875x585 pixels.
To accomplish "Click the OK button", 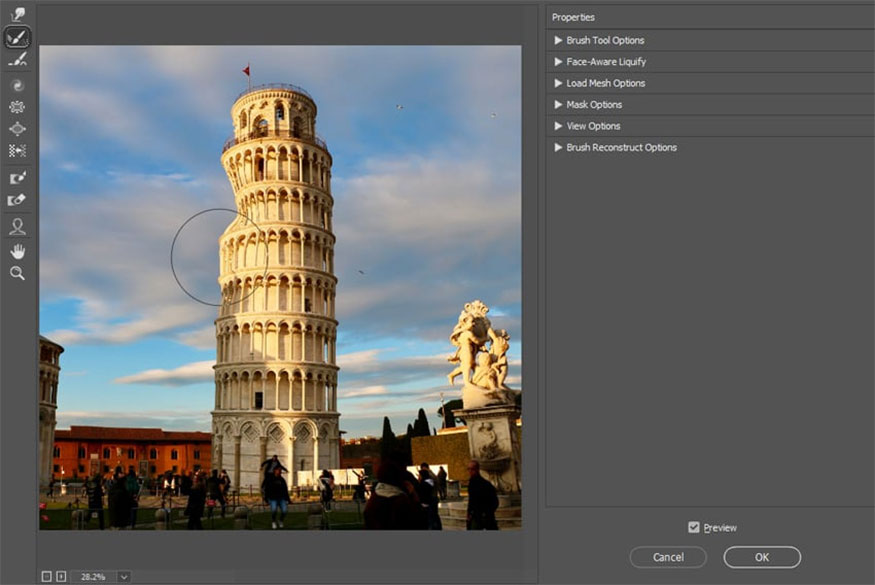I will click(x=761, y=557).
